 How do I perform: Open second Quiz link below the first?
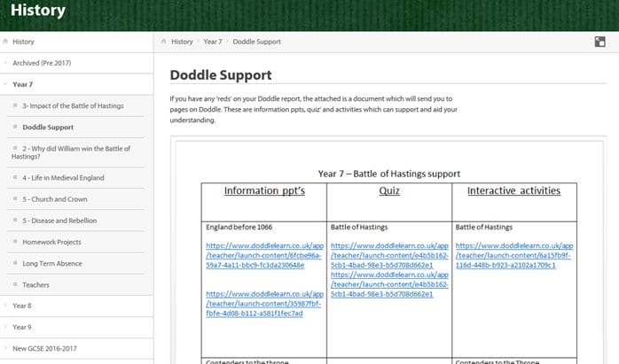389,284
